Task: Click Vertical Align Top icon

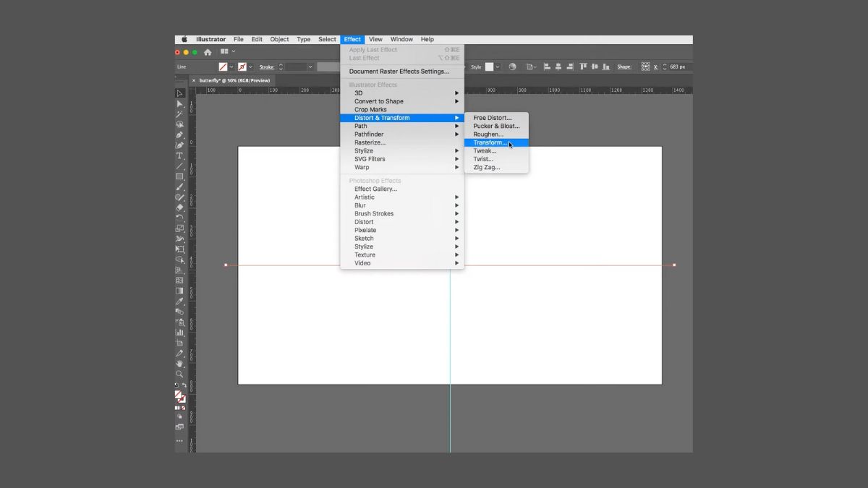Action: tap(583, 67)
